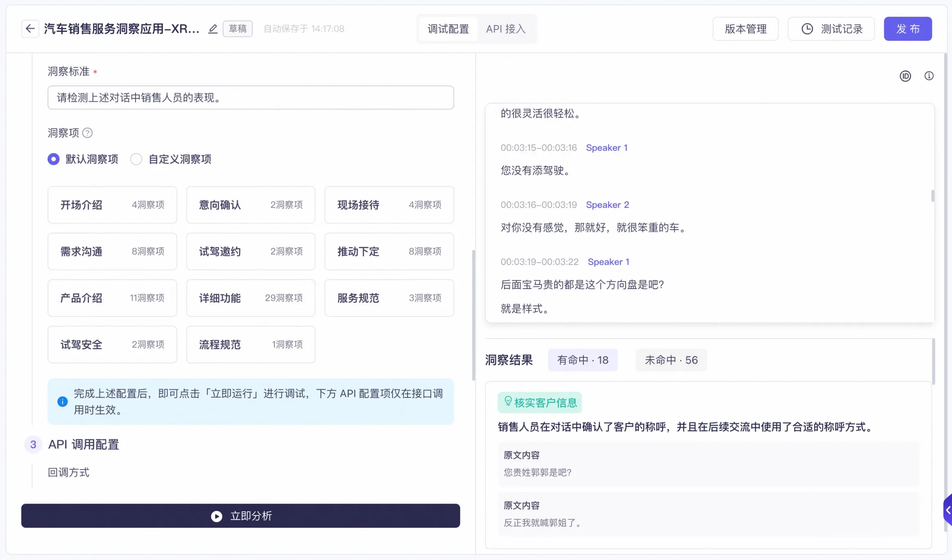Click the blue info icon in the notice box
The width and height of the screenshot is (952, 560).
pos(62,402)
